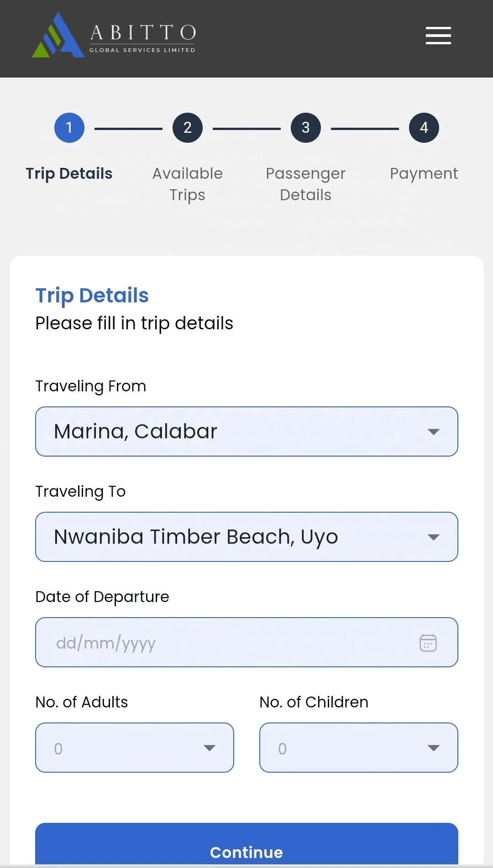The image size is (493, 868).
Task: Open the calendar date picker icon
Action: 428,643
